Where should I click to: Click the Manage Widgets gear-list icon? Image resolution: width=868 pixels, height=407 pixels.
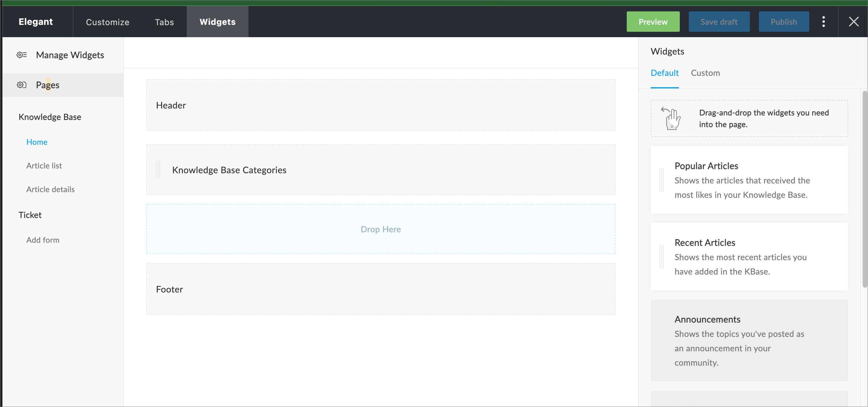pyautogui.click(x=22, y=55)
